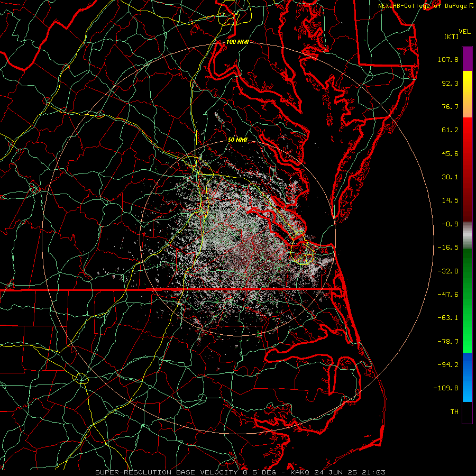This screenshot has width=476, height=476.
Task: Select the 61.2 velocity legend value
Action: click(450, 130)
